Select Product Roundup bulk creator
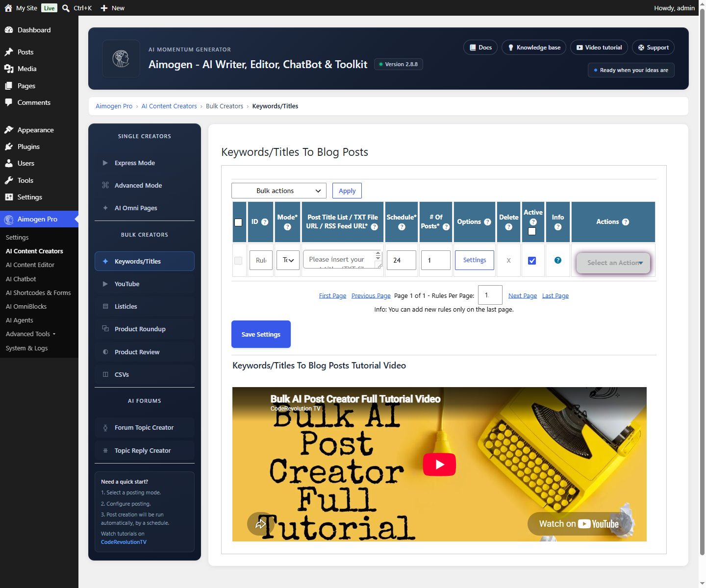Viewport: 706px width, 588px height. click(145, 329)
